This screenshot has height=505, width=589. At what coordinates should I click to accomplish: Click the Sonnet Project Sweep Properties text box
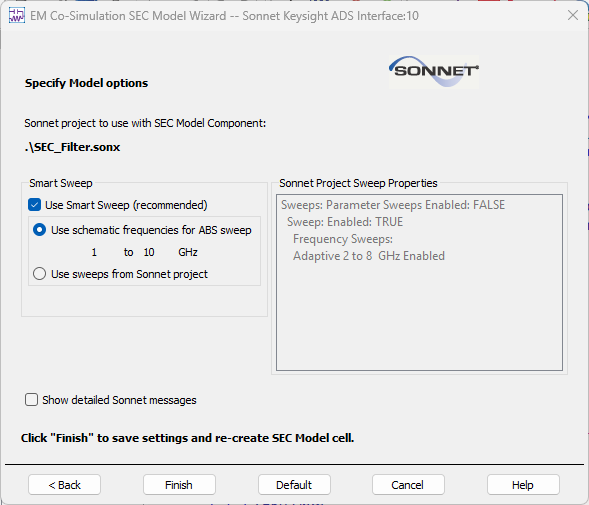pyautogui.click(x=419, y=283)
